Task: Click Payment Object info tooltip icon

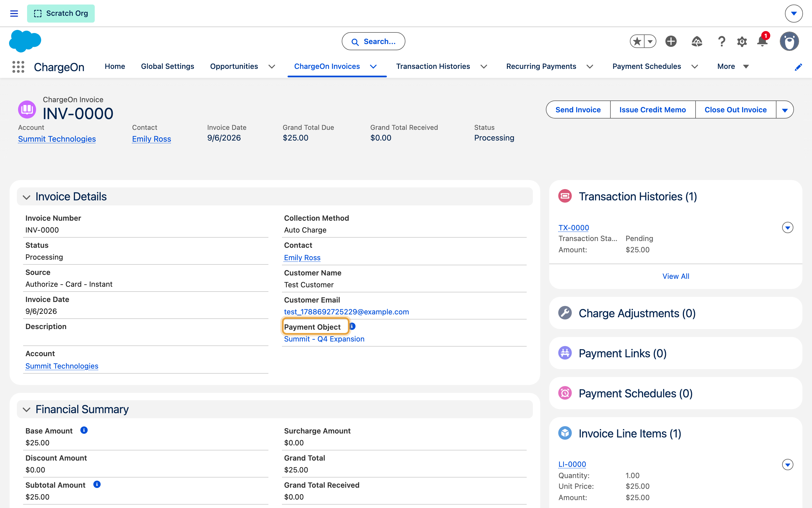Action: click(x=352, y=326)
